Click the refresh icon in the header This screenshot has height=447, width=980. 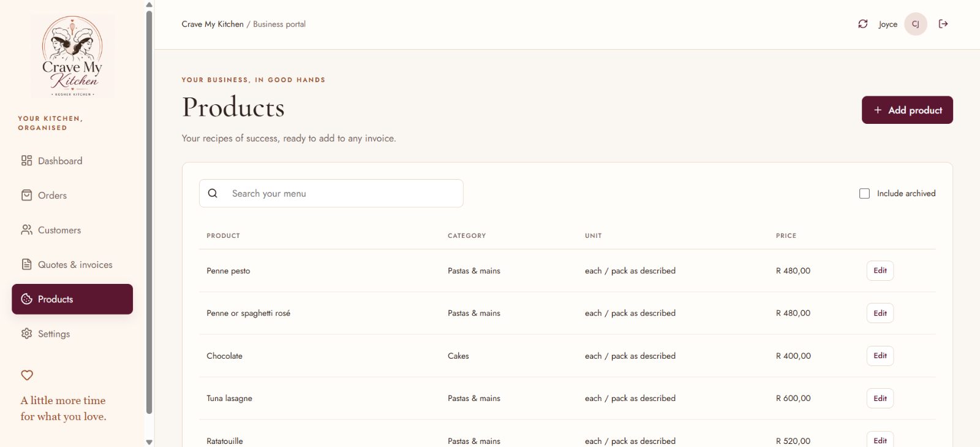coord(862,24)
